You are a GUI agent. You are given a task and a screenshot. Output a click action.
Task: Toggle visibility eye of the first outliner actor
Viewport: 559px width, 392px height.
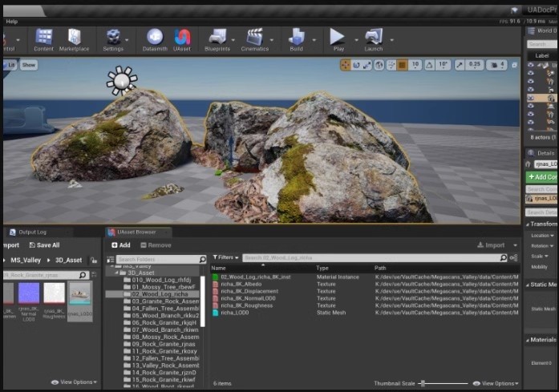point(531,65)
